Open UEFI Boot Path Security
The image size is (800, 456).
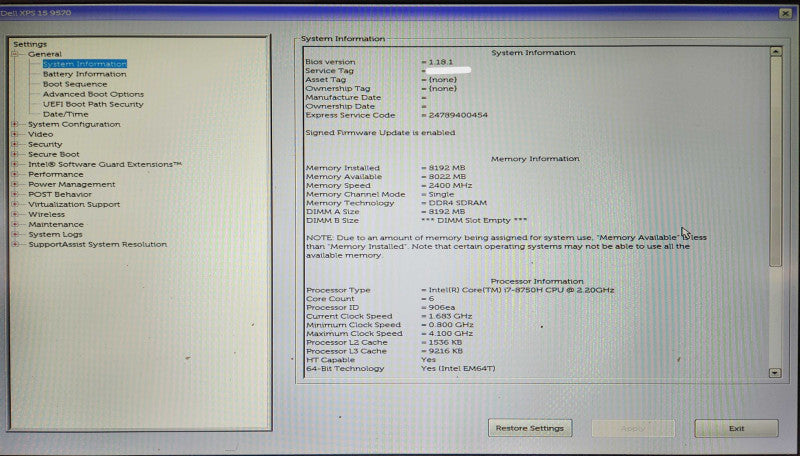[93, 104]
